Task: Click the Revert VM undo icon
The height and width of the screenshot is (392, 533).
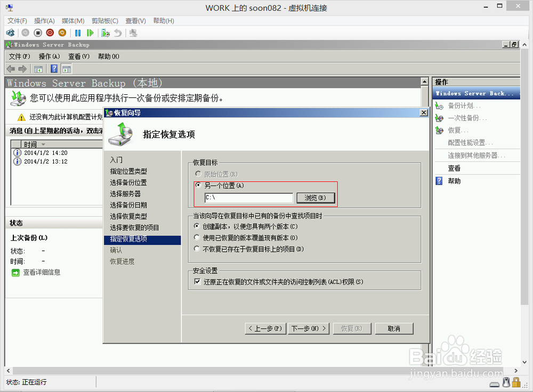Action: click(x=118, y=33)
